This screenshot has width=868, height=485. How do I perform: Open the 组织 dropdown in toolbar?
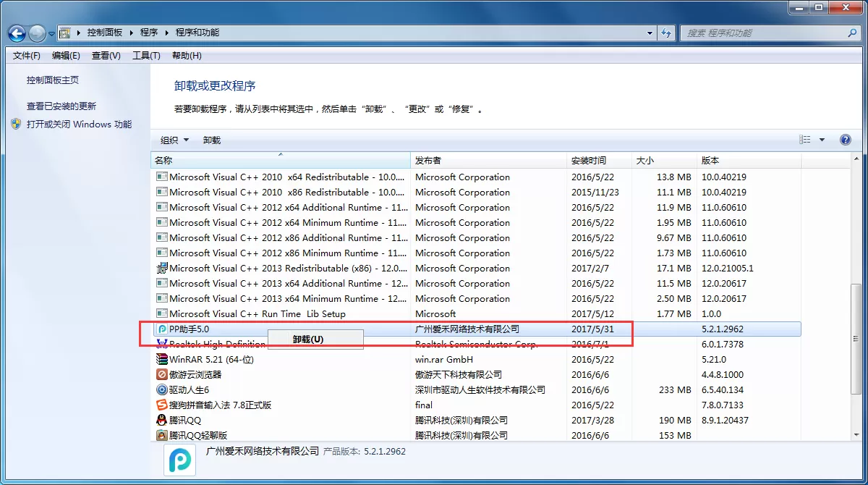174,140
